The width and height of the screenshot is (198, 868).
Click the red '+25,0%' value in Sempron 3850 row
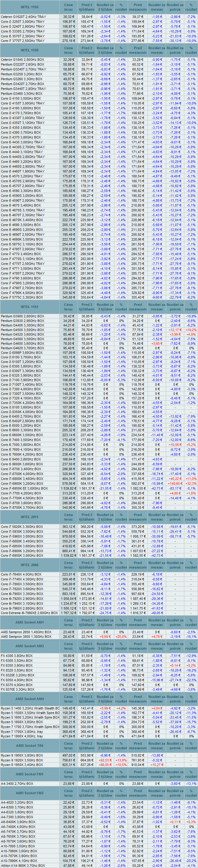[121, 637]
